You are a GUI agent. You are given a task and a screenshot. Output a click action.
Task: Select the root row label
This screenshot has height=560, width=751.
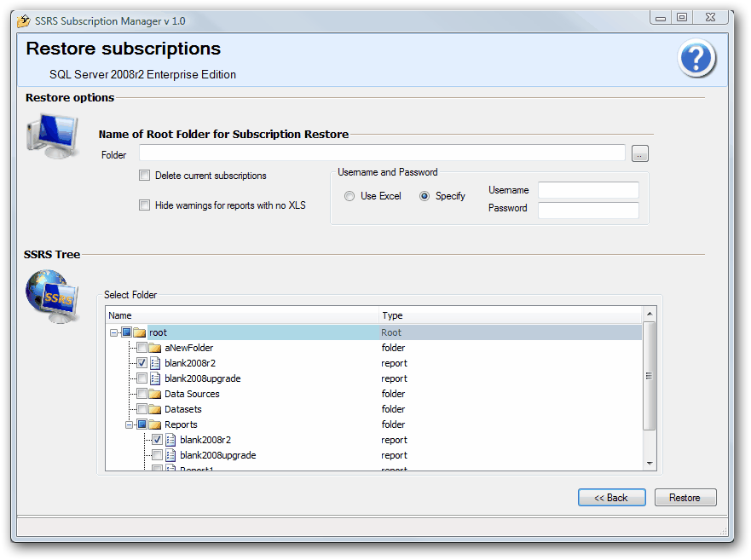158,332
